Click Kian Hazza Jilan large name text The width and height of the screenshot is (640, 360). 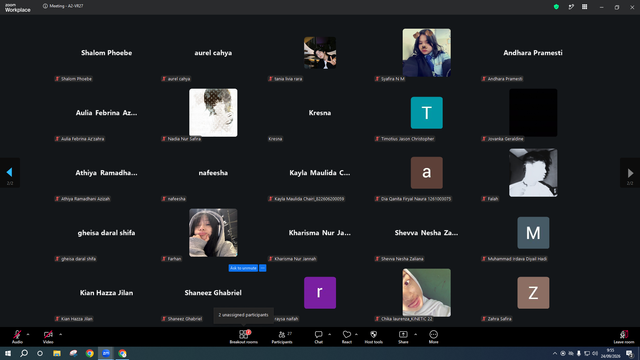[107, 293]
